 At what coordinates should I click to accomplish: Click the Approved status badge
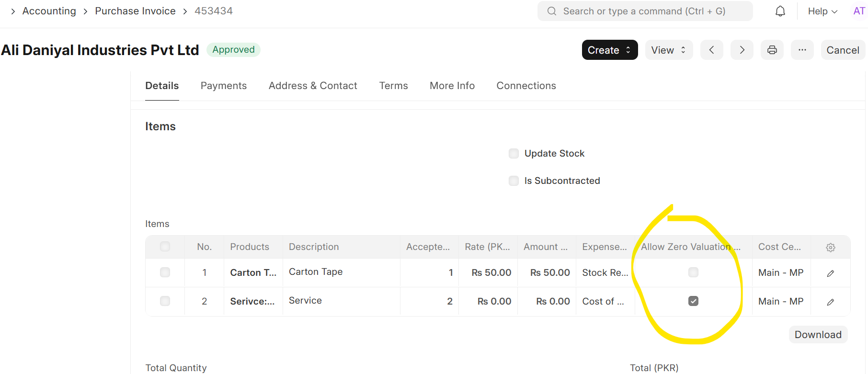[x=233, y=50]
